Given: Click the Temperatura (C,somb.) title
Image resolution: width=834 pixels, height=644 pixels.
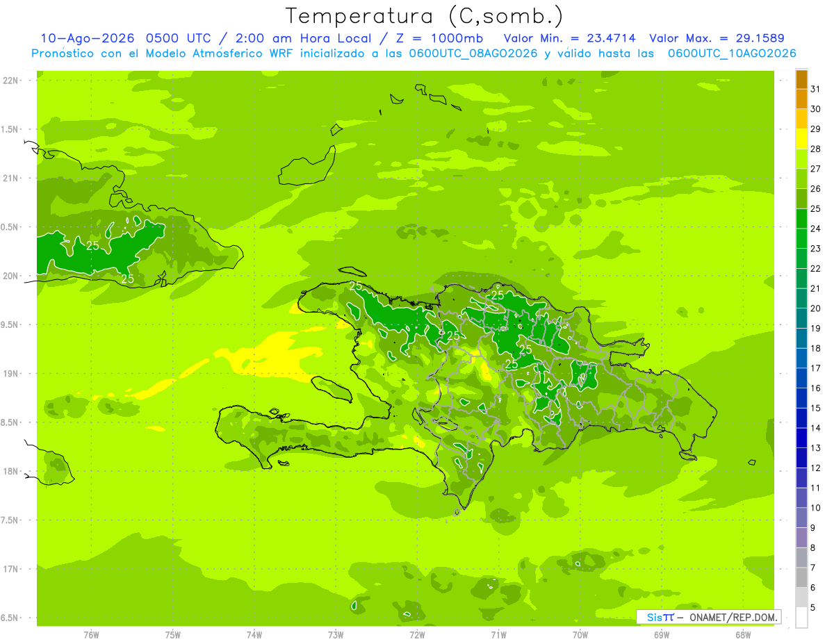Looking at the screenshot, I should (x=425, y=16).
